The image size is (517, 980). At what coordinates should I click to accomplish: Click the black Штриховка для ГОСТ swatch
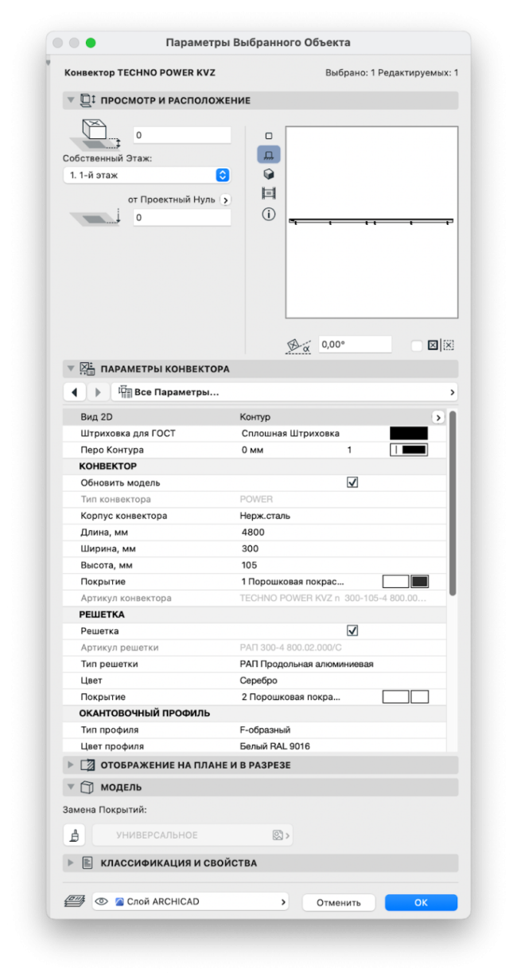coord(408,433)
